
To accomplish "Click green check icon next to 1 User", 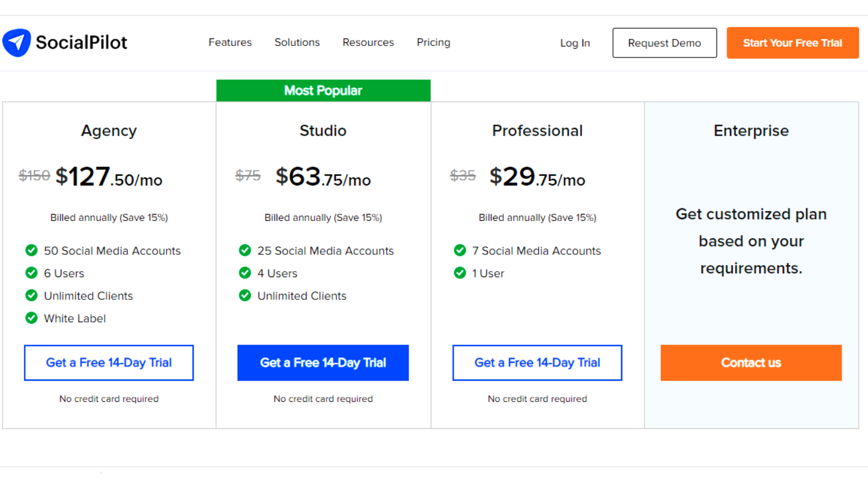I will click(460, 273).
